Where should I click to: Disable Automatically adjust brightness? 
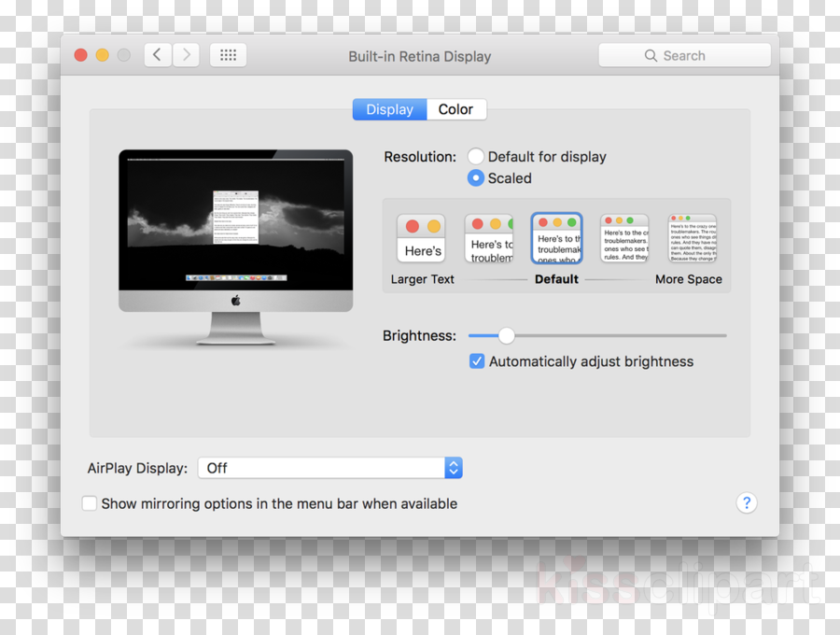(477, 361)
